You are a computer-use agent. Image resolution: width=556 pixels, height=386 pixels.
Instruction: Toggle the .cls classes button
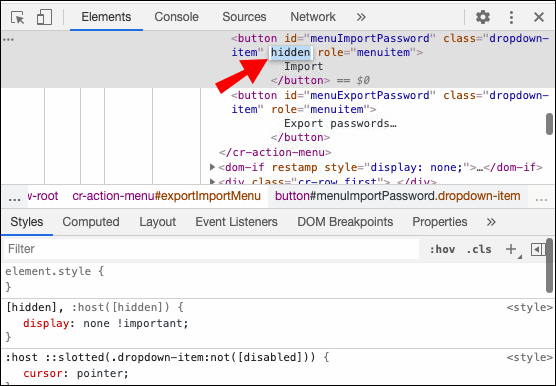coord(479,249)
